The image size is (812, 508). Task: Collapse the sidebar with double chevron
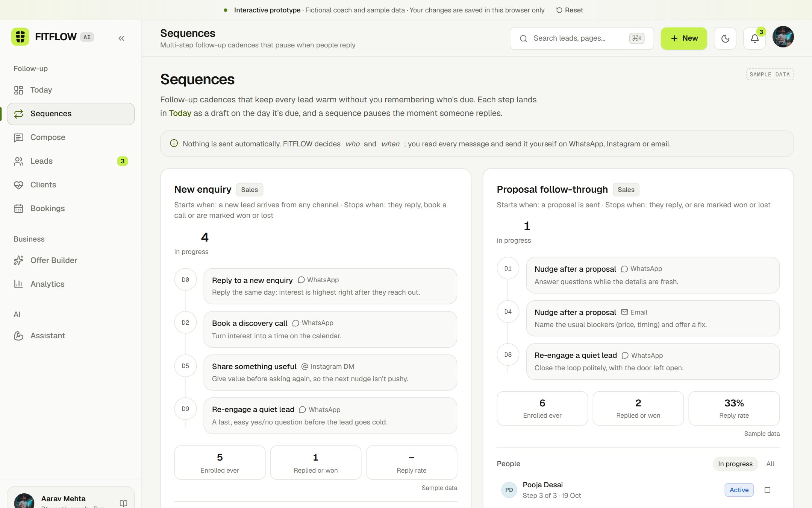click(121, 38)
